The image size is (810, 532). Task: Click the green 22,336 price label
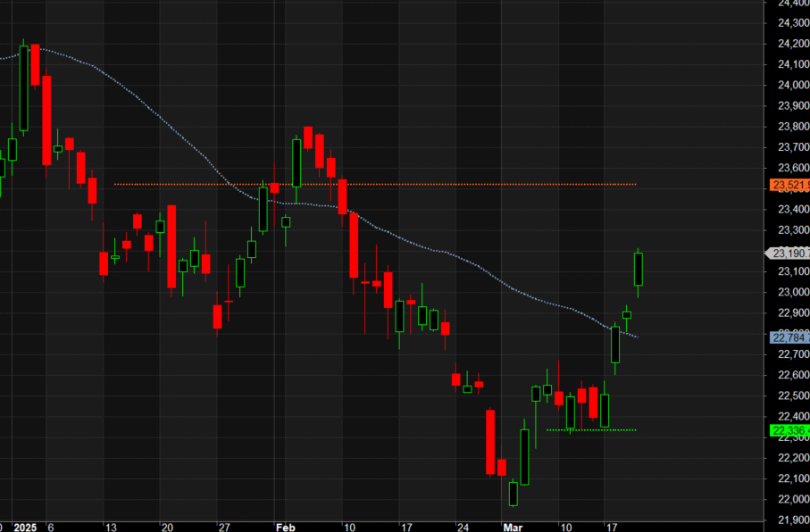tap(789, 431)
